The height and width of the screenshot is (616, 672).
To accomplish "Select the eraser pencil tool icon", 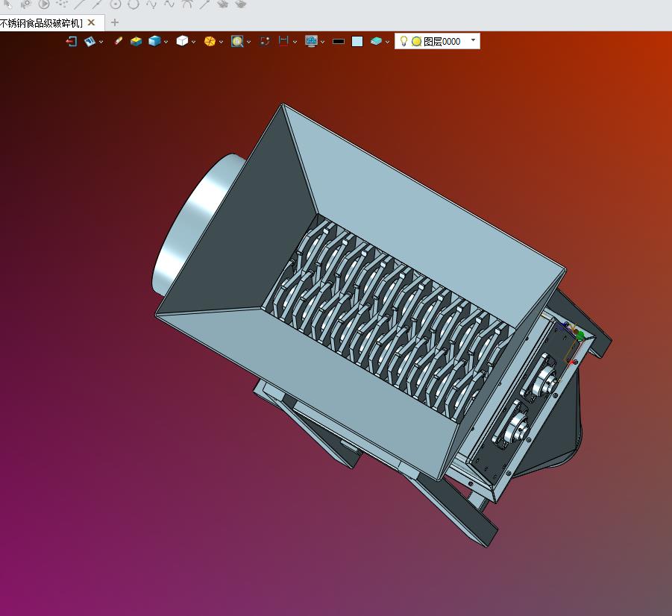I will [x=119, y=41].
